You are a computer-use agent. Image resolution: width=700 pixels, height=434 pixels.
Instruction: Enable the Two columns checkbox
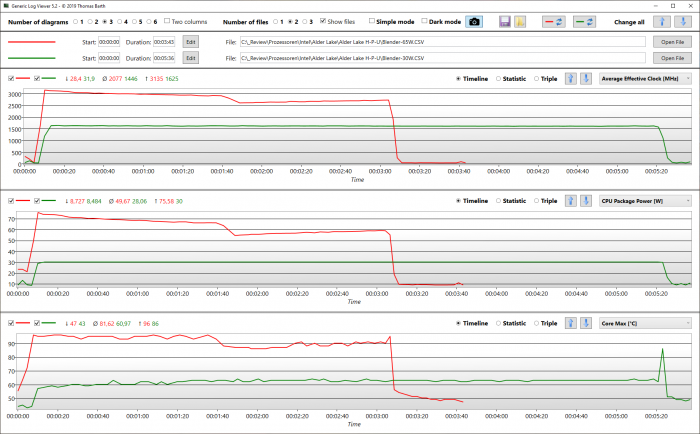pyautogui.click(x=167, y=21)
